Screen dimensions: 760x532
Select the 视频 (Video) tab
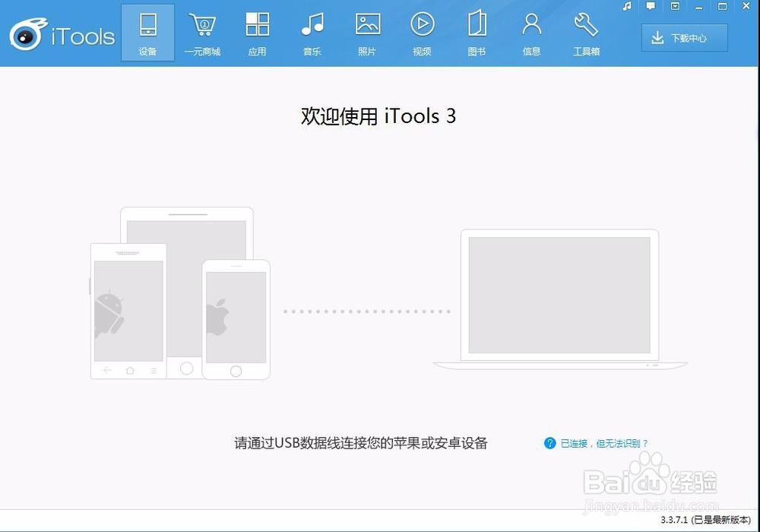[422, 33]
